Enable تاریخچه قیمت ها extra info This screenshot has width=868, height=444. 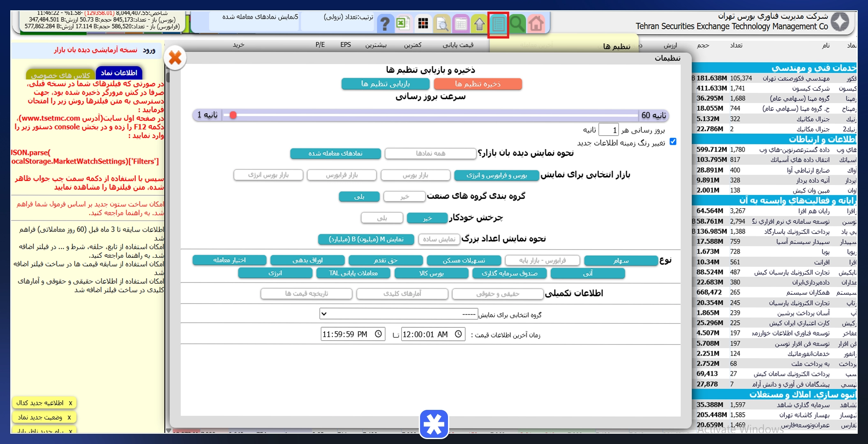pos(306,294)
